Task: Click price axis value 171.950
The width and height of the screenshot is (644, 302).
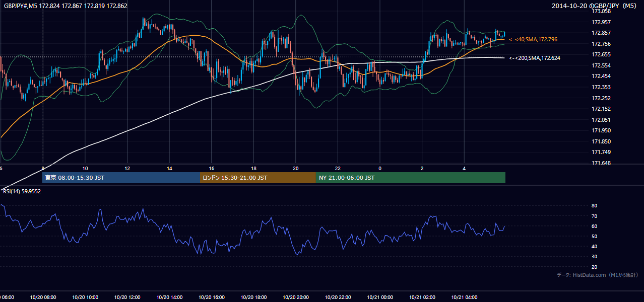Action: [x=601, y=131]
